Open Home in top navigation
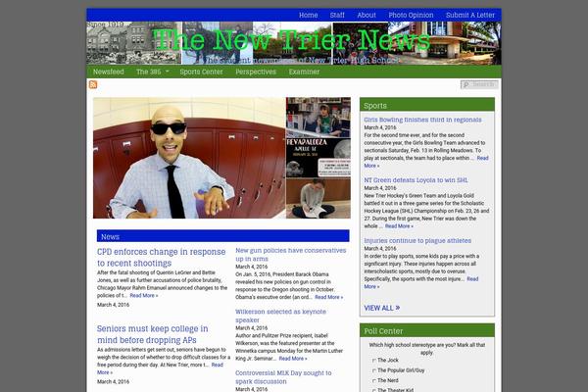The height and width of the screenshot is (392, 588). [309, 15]
